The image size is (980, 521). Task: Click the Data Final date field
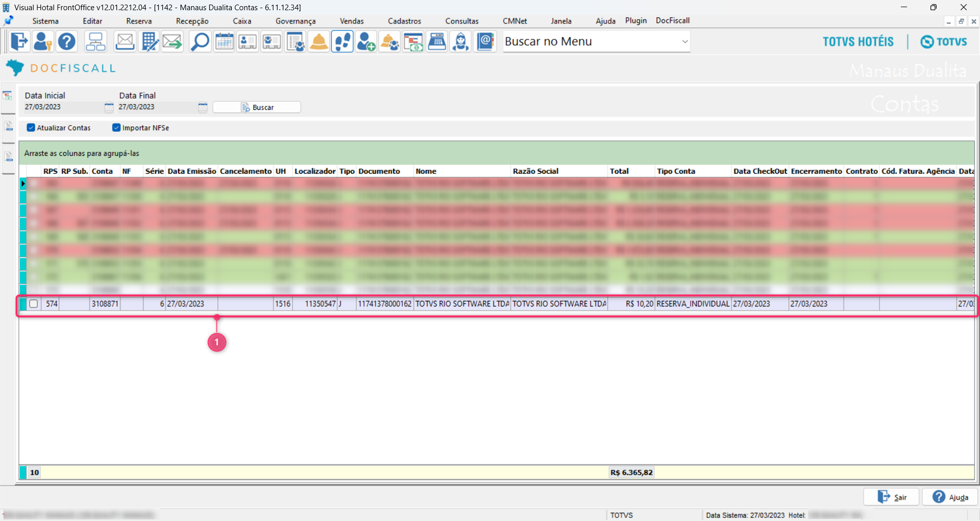(156, 107)
